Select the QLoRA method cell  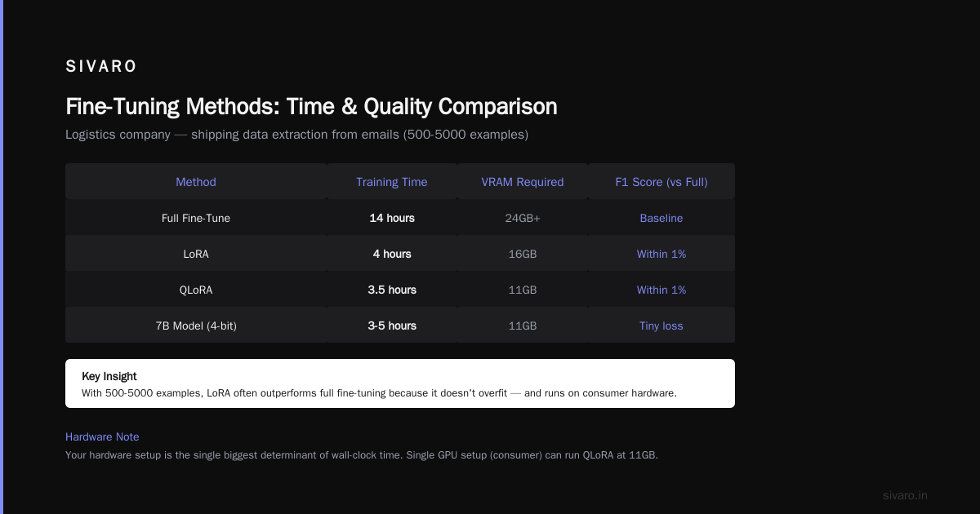point(196,290)
